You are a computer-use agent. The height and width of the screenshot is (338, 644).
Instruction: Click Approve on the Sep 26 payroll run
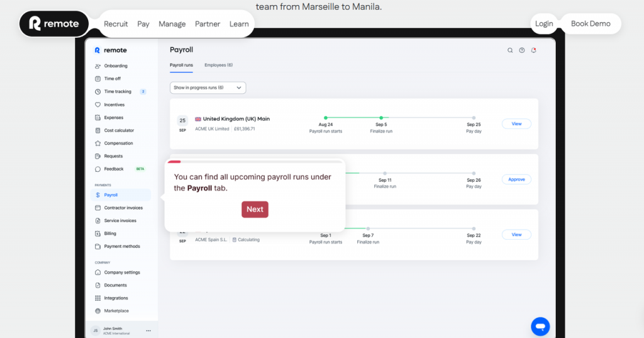pos(516,179)
